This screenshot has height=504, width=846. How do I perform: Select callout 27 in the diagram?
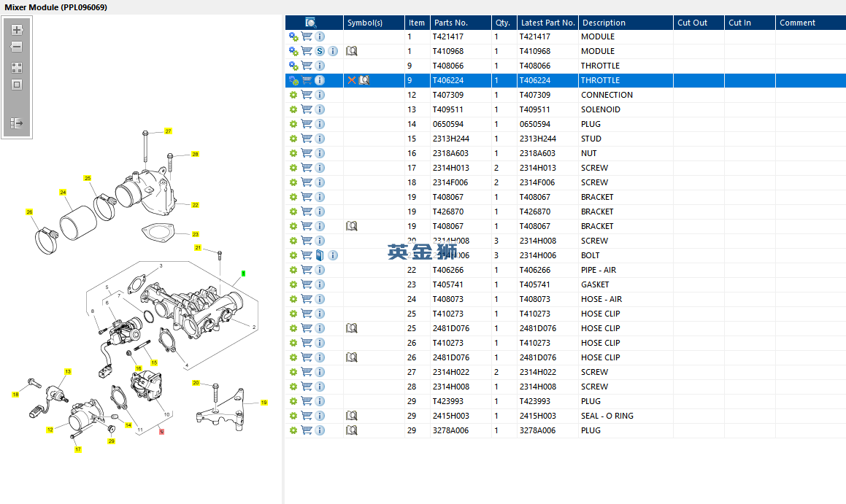169,131
